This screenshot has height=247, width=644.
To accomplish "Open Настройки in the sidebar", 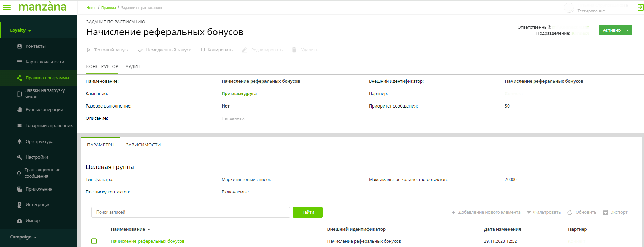I will click(37, 157).
